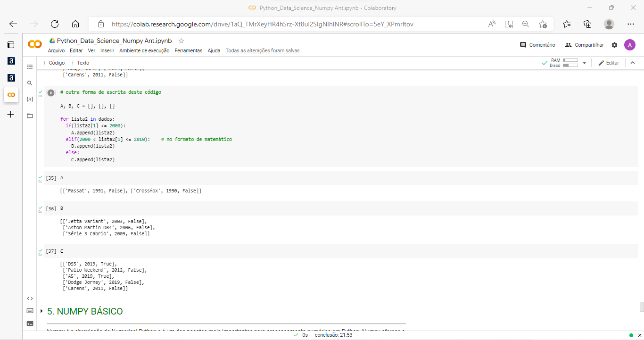This screenshot has height=340, width=644.
Task: Open the terminal icon at bottom left
Action: point(30,323)
